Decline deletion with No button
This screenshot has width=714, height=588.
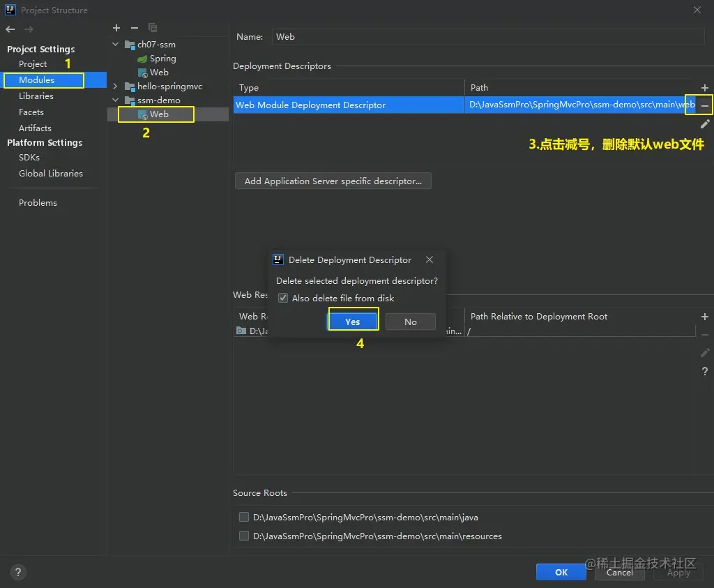410,322
